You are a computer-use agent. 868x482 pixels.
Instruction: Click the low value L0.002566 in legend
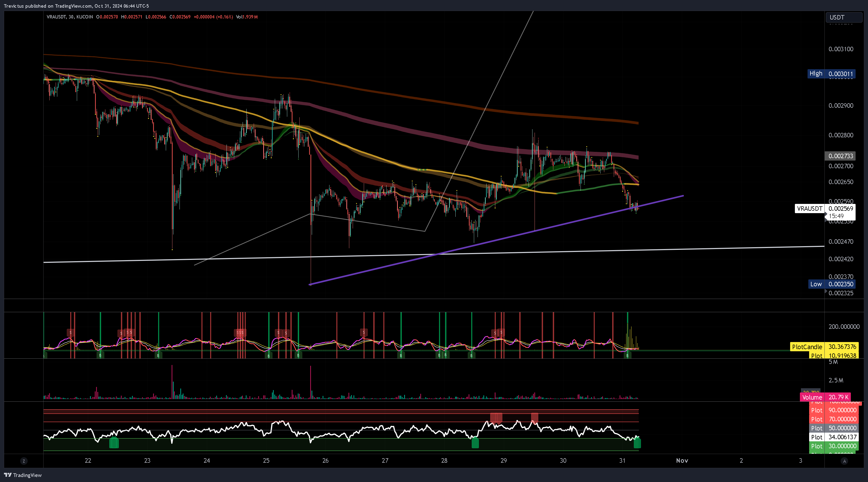coord(156,17)
